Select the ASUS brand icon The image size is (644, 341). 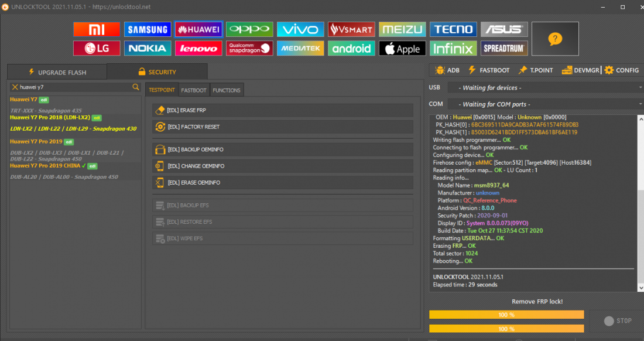coord(504,29)
